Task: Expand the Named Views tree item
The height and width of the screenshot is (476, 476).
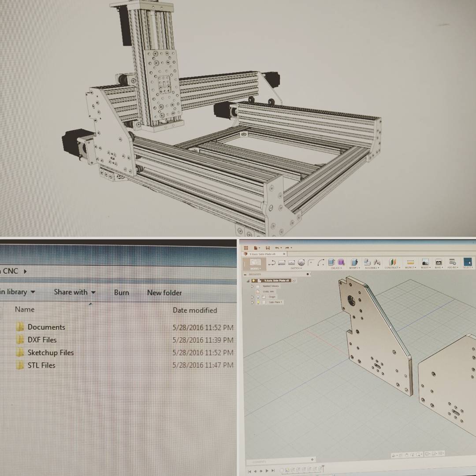Action: pyautogui.click(x=253, y=286)
